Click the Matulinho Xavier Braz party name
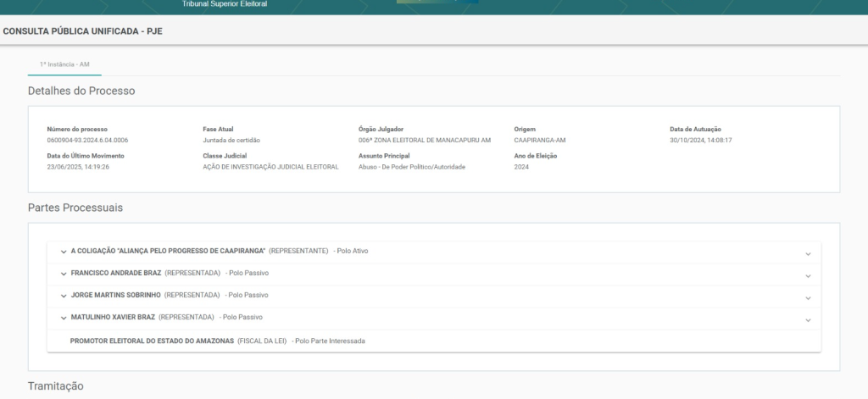Image resolution: width=868 pixels, height=399 pixels. (113, 317)
